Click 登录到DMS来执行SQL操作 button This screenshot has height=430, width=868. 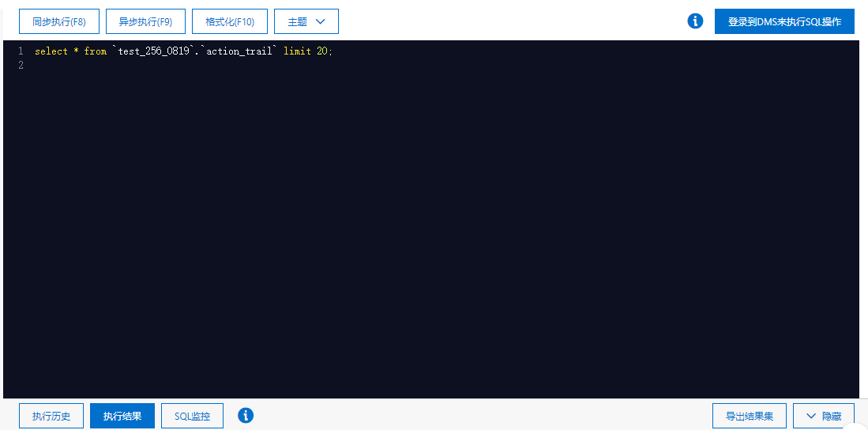click(x=784, y=21)
